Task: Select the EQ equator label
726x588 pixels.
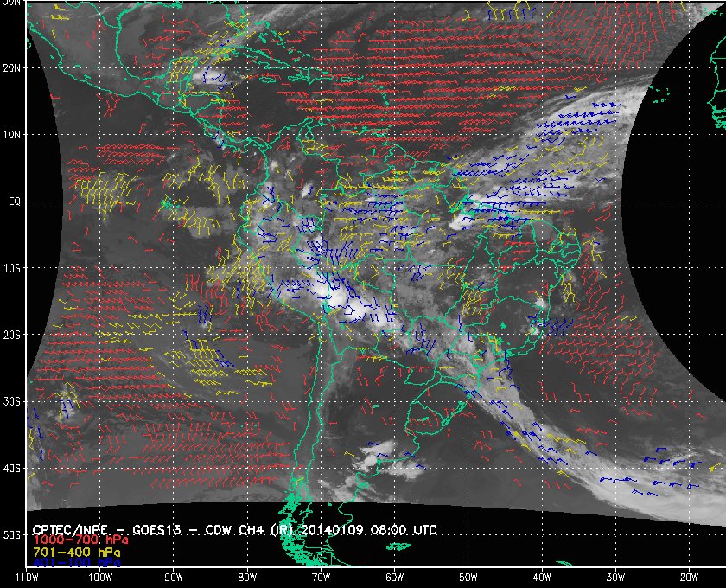Action: point(15,201)
